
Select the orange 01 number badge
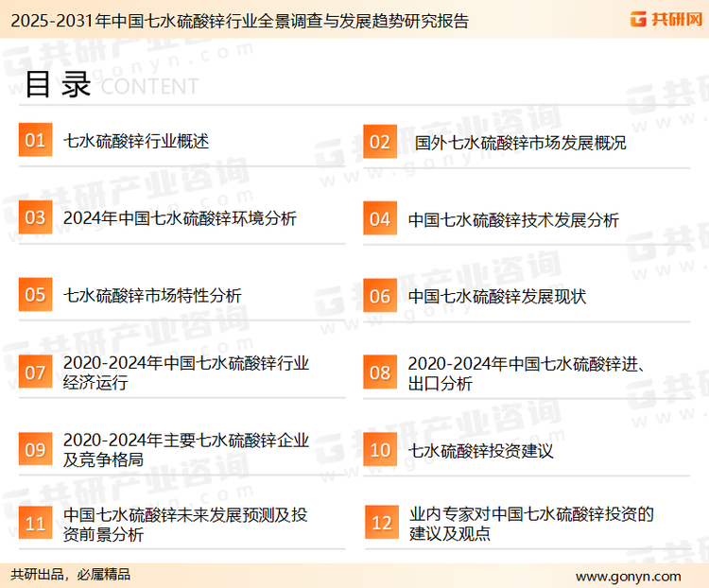tap(35, 140)
